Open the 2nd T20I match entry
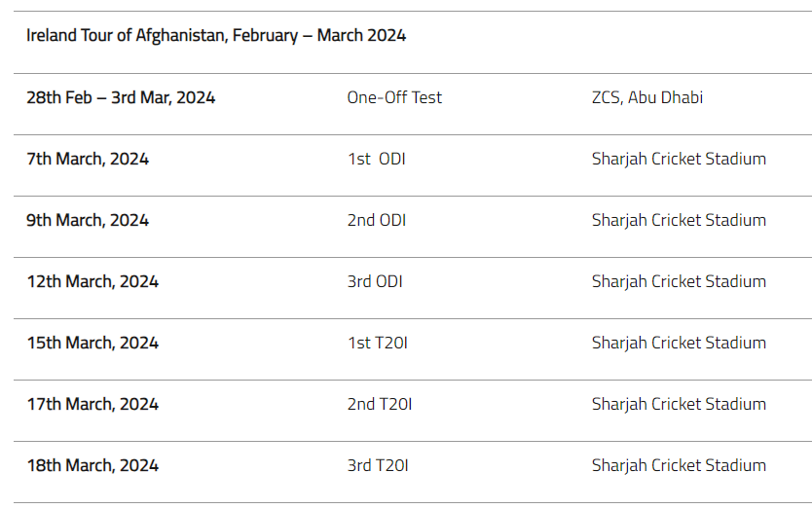Image resolution: width=812 pixels, height=509 pixels. (x=380, y=404)
